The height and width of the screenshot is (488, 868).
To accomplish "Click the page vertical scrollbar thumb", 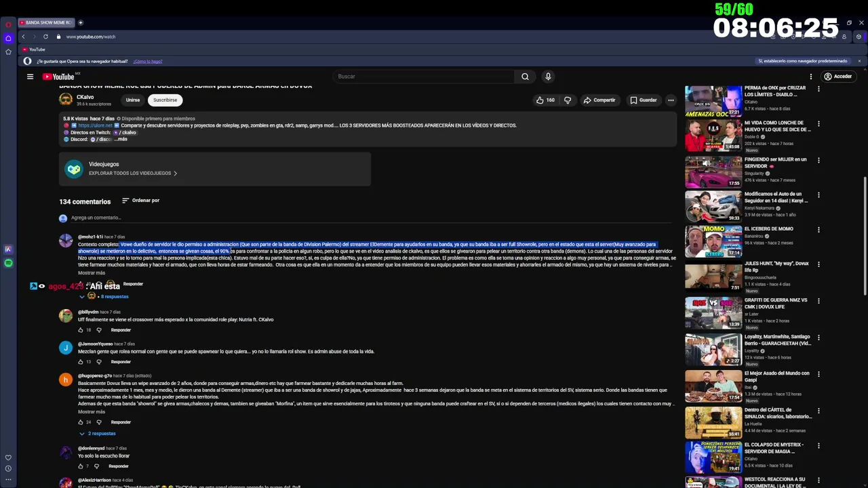I will [x=864, y=236].
